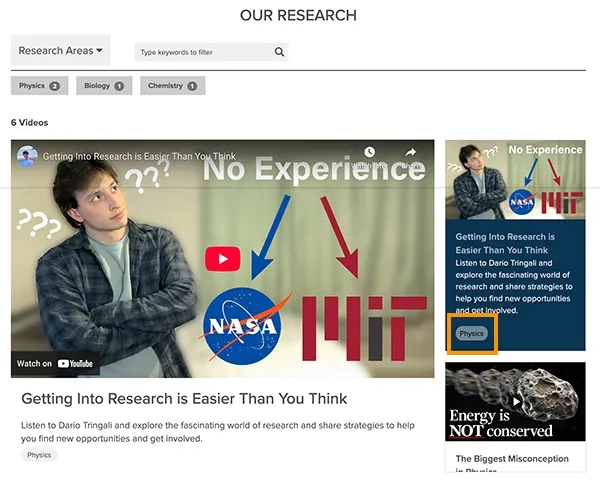Open the Energy is NOT conserved thumbnail
Screen dimensions: 600x484
coord(515,402)
